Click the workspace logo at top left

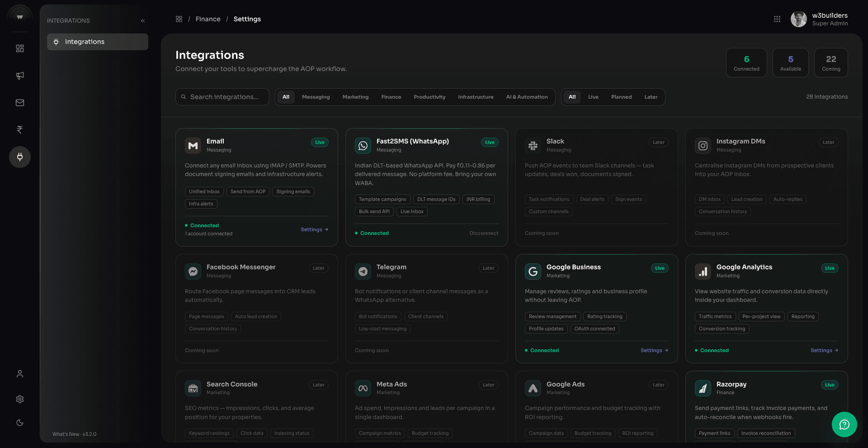pyautogui.click(x=20, y=17)
